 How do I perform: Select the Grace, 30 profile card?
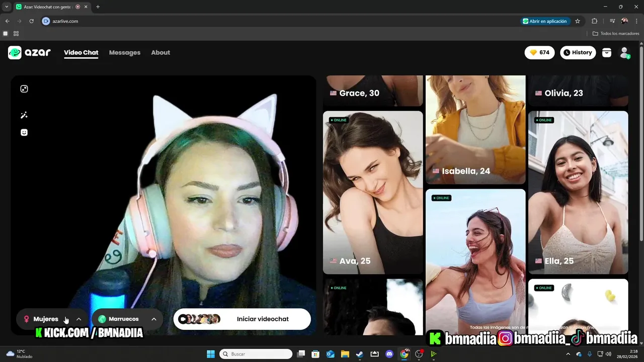pyautogui.click(x=373, y=91)
